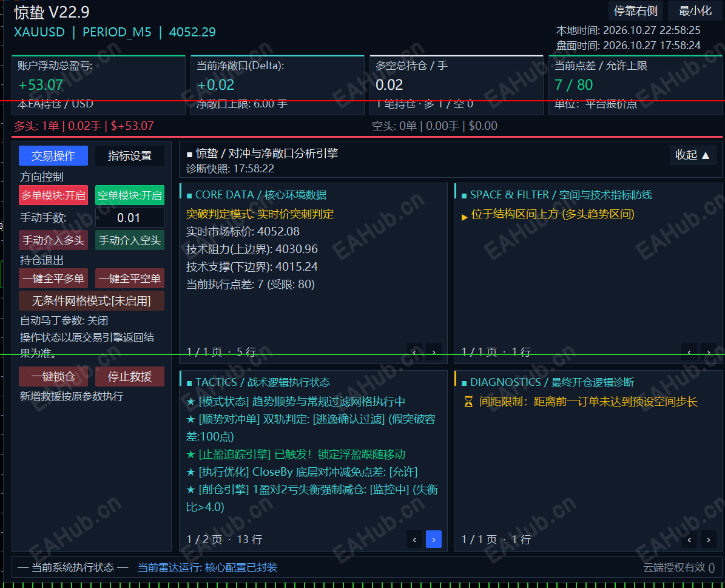
Task: Click the 手动手数 input showing 0.01
Action: coord(129,217)
